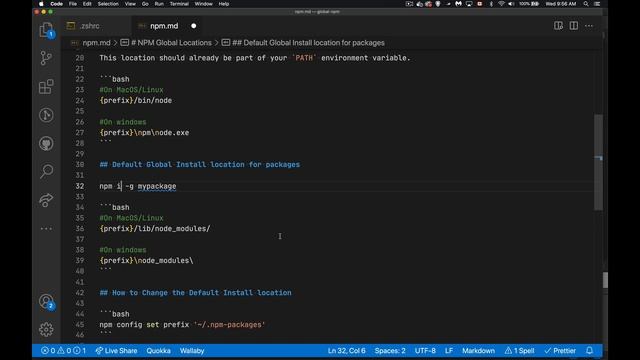Open editor More Actions menu

(x=589, y=26)
